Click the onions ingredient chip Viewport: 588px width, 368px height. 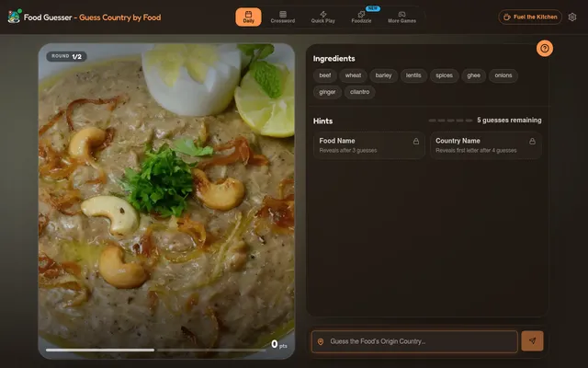click(x=503, y=75)
